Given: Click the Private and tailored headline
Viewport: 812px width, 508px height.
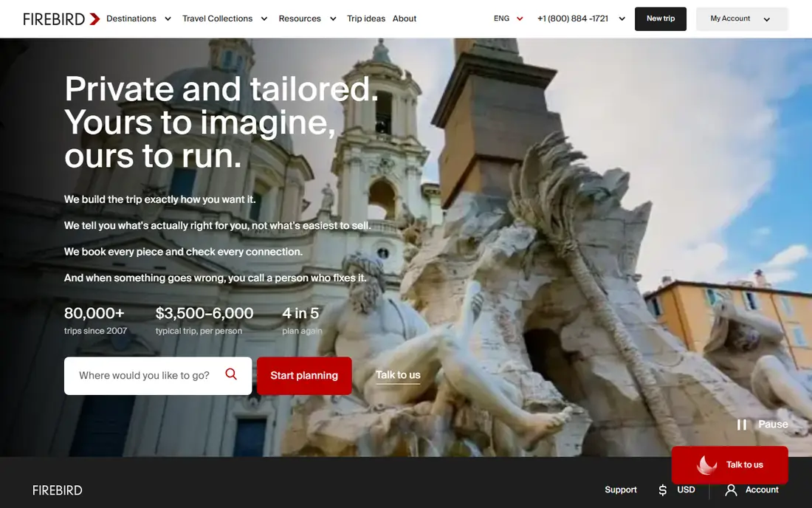Looking at the screenshot, I should coord(221,123).
